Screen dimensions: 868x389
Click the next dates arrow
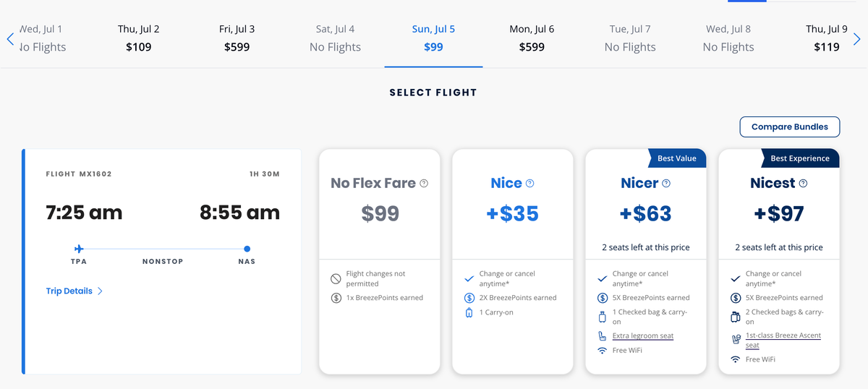[858, 39]
